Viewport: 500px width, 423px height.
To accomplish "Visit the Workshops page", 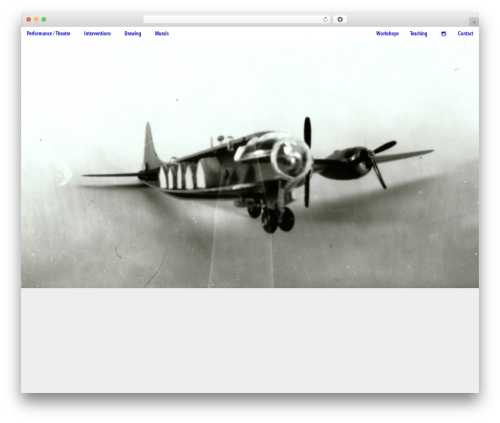I will (387, 33).
